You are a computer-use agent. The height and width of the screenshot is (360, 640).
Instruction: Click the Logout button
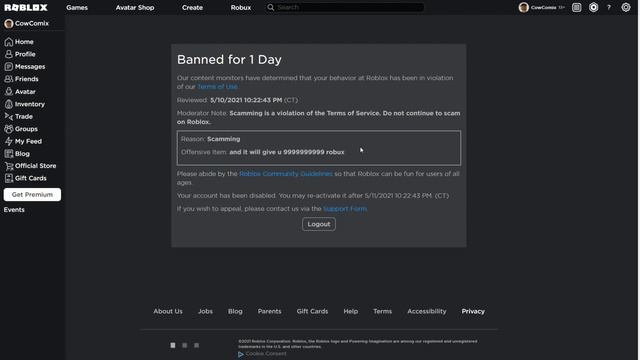pos(319,224)
